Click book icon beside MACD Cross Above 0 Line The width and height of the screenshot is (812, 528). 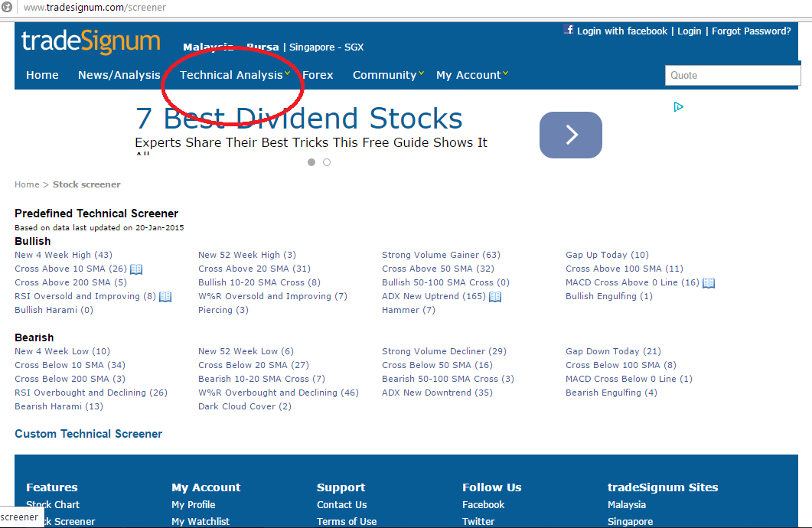coord(709,283)
